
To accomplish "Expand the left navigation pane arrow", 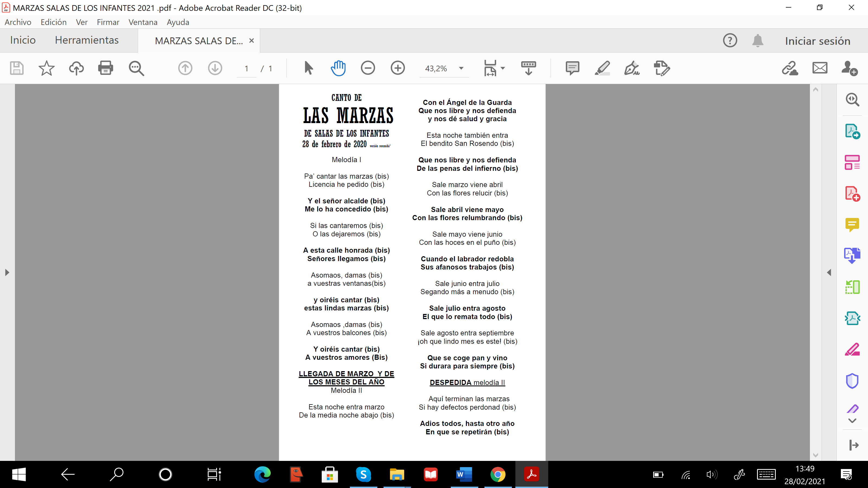I will click(x=7, y=272).
